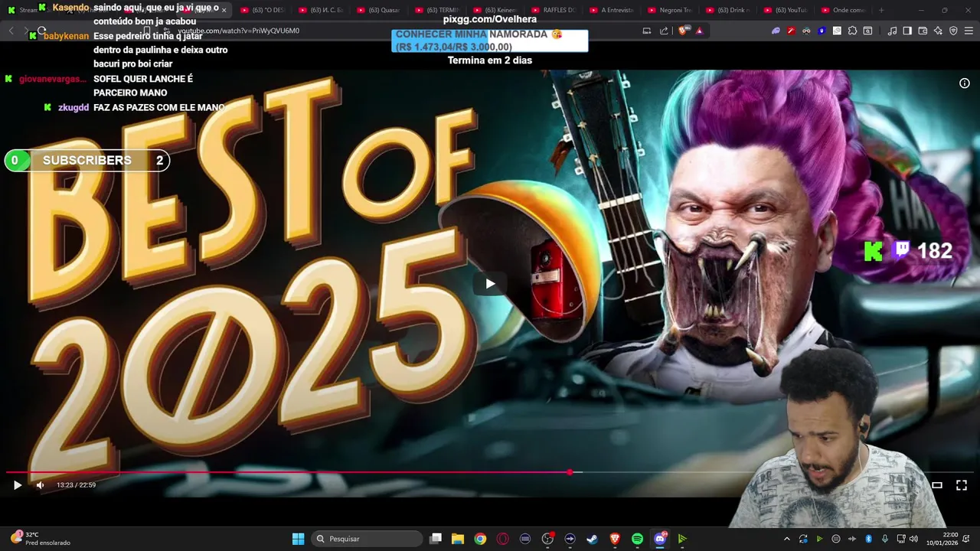Open the clock showing 22:00 10/01/2026

tap(942, 539)
